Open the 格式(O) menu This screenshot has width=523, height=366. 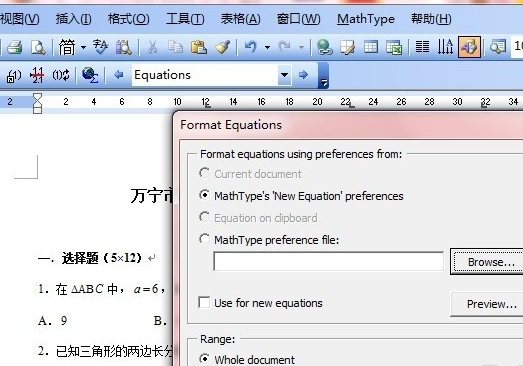coord(128,19)
